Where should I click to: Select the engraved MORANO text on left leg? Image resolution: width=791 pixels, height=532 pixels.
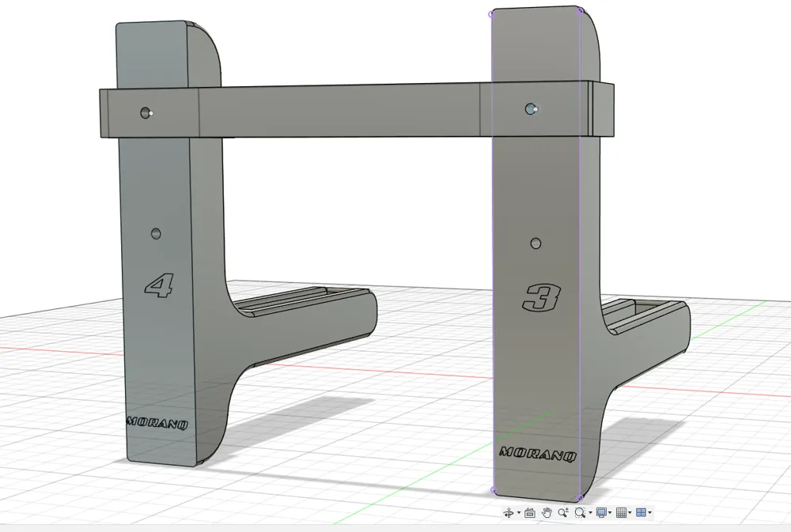point(157,421)
